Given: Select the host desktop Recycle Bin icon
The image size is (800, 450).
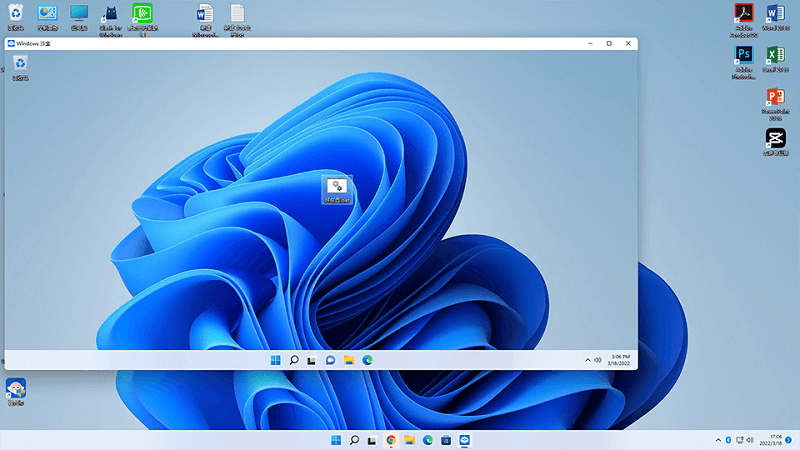Looking at the screenshot, I should click(x=15, y=17).
